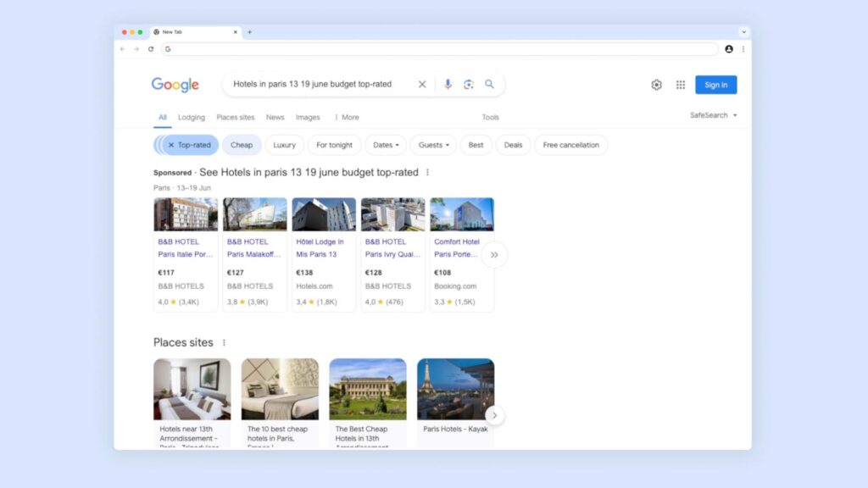Click the voice search microphone icon
The image size is (868, 488).
[x=448, y=85]
